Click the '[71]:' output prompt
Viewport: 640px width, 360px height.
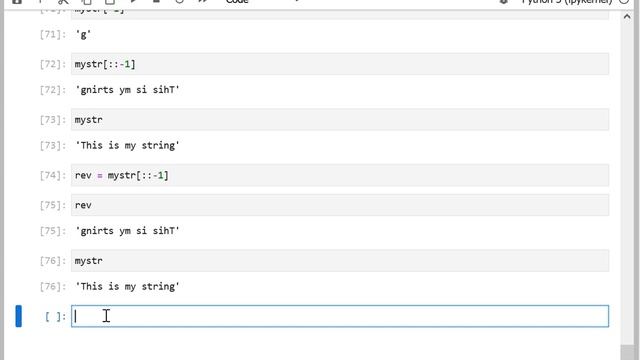coord(53,35)
